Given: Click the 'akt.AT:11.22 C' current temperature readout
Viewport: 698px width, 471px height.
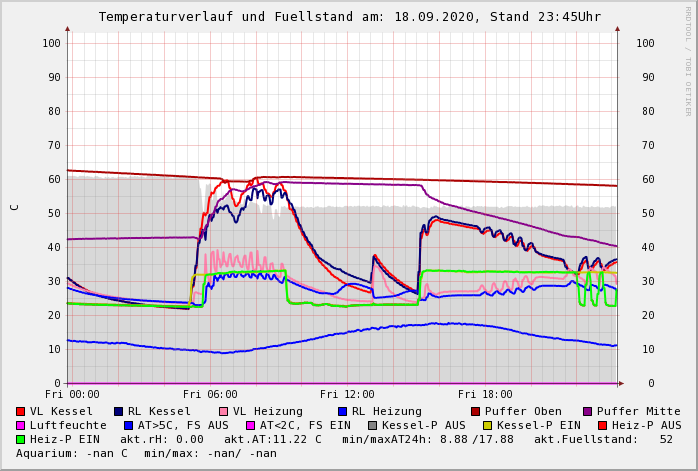Looking at the screenshot, I should point(272,439).
